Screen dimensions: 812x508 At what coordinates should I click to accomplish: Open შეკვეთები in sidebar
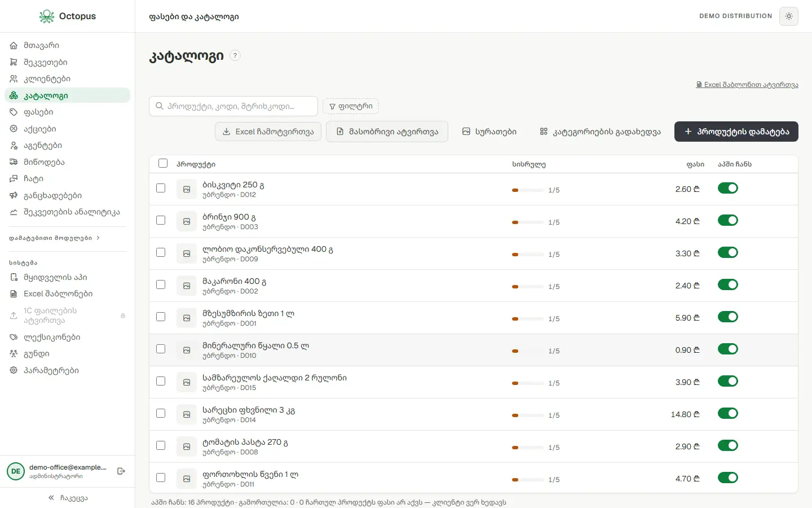click(x=68, y=62)
